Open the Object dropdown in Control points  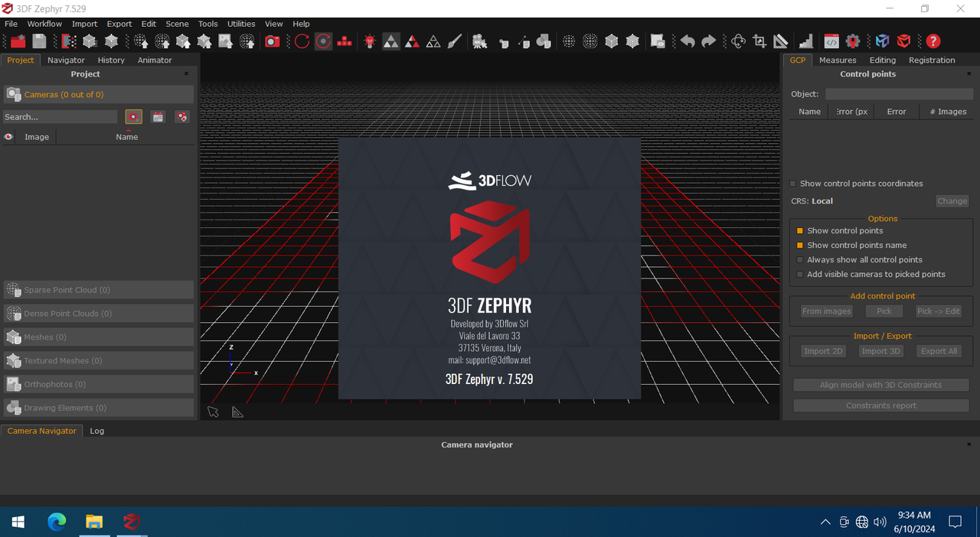[x=899, y=94]
